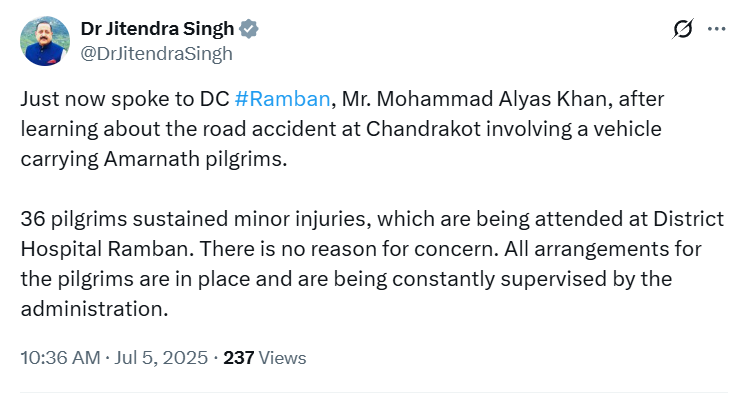Click the word Chandrakot in the post
This screenshot has width=744, height=402.
pos(423,129)
